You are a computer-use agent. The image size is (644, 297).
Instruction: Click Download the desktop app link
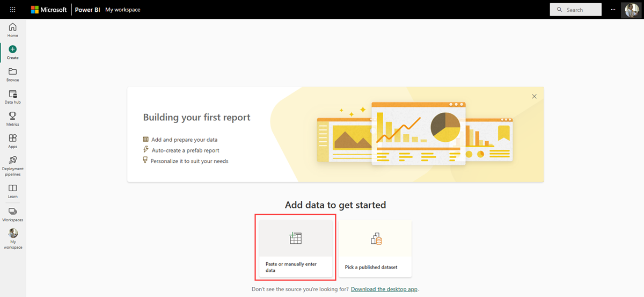(x=384, y=289)
